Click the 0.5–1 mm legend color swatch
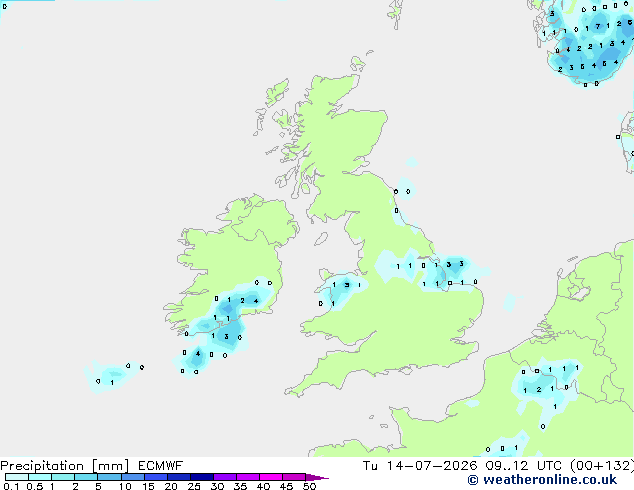The width and height of the screenshot is (634, 490). [x=40, y=477]
